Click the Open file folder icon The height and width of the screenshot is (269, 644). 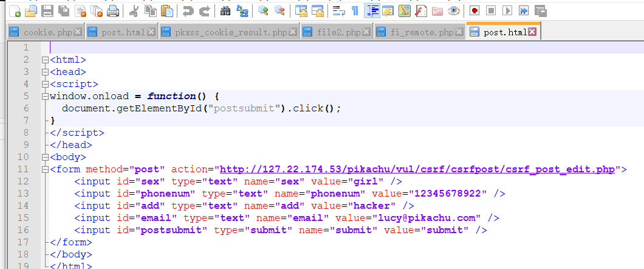click(31, 11)
